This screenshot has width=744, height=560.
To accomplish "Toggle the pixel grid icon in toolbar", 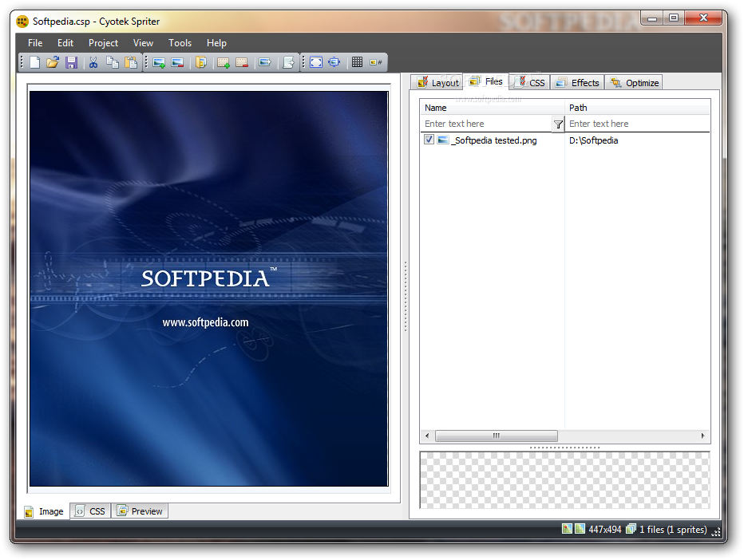I will pyautogui.click(x=358, y=62).
